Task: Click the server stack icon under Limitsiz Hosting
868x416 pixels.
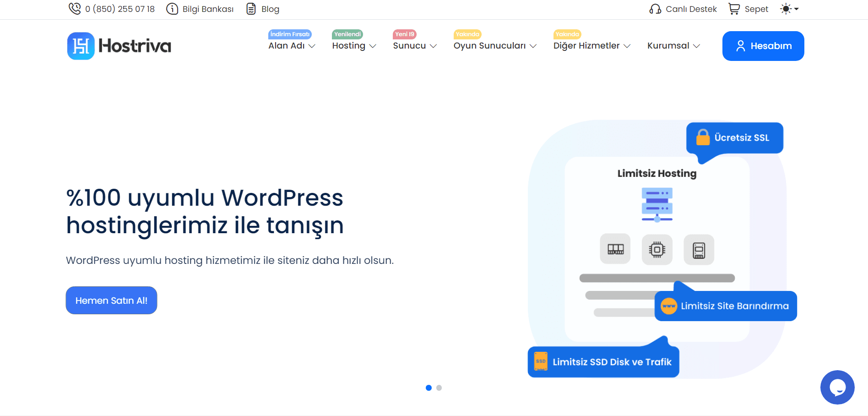Action: click(x=657, y=205)
